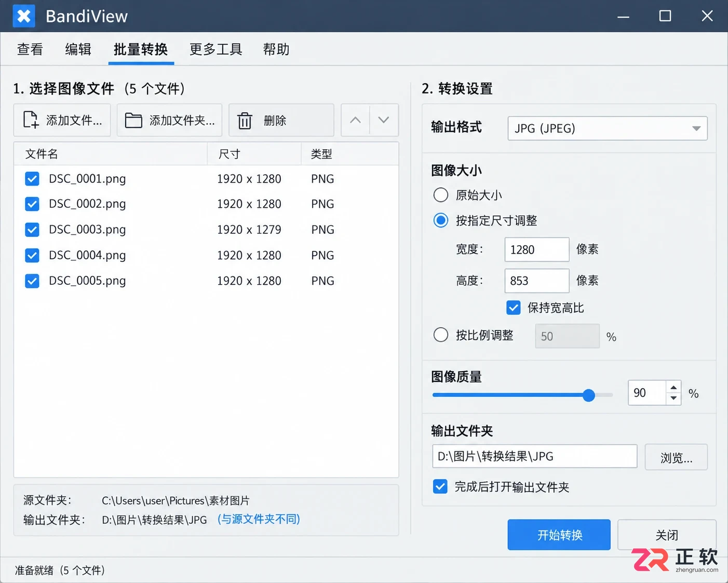Open the 查看 menu

30,49
